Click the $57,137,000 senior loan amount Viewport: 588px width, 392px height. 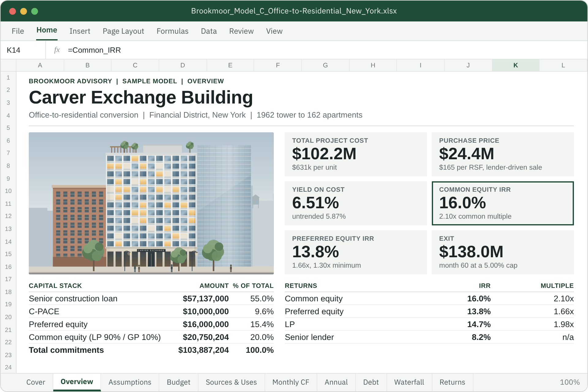[x=205, y=299]
